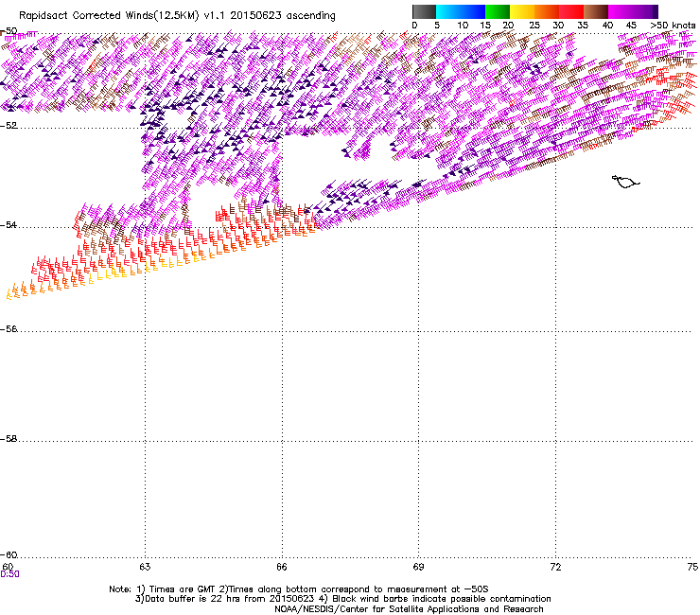Click the '-60' latitude axis label

(8, 554)
